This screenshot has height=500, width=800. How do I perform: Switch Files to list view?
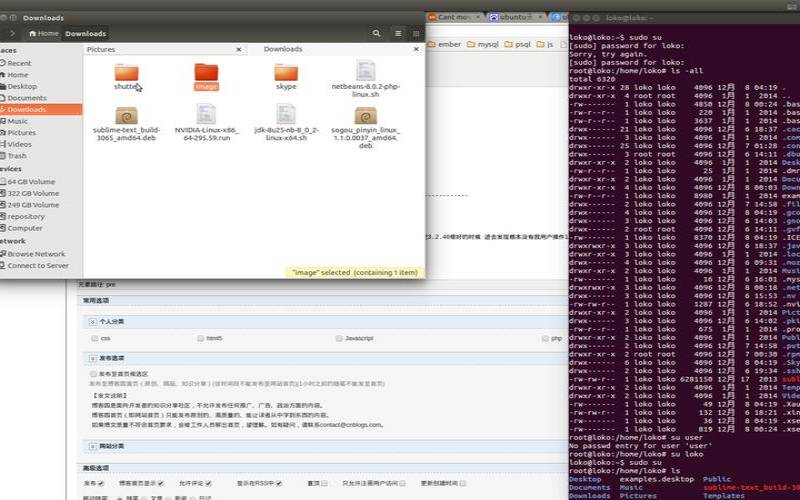coord(398,34)
